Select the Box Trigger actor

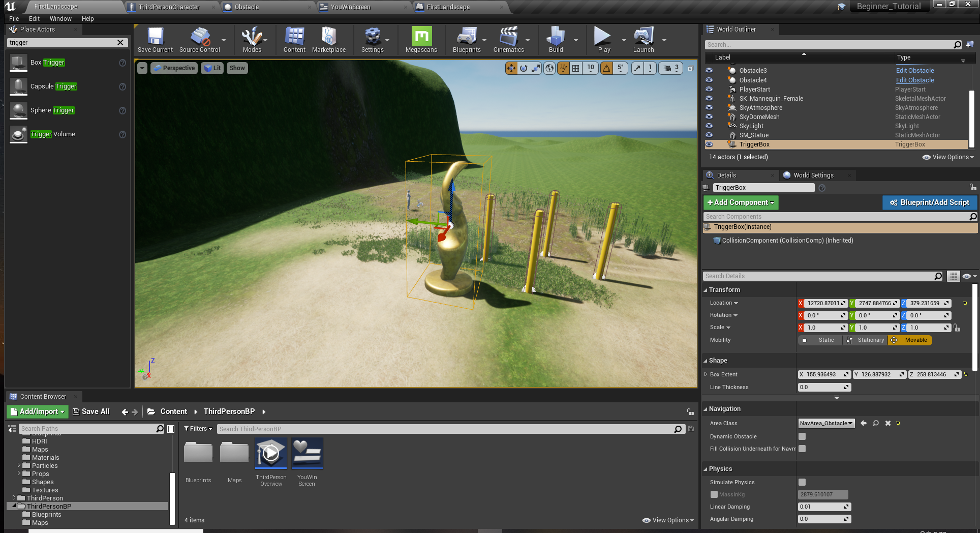(67, 63)
